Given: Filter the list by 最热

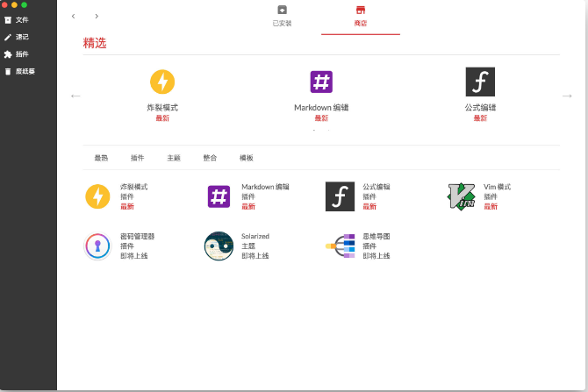Looking at the screenshot, I should pos(101,158).
